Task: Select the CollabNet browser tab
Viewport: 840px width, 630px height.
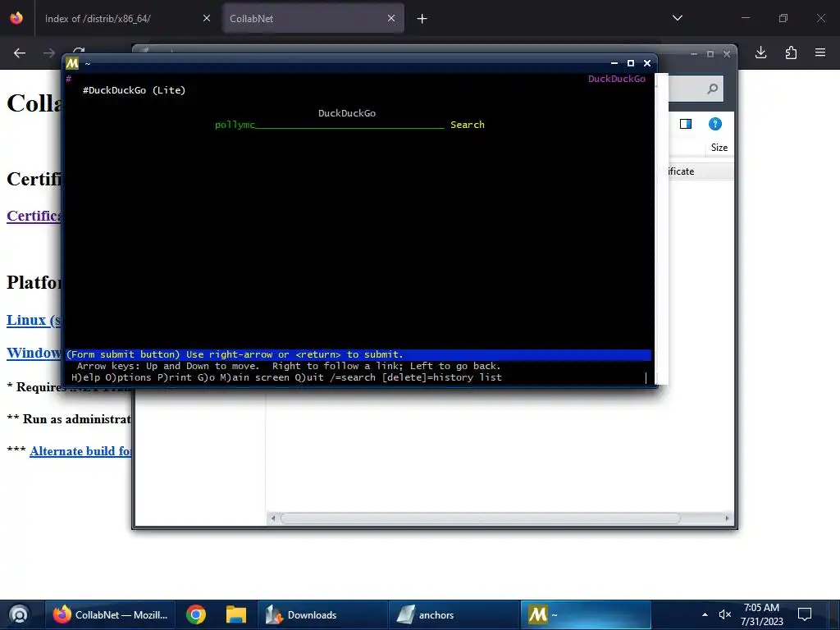Action: [x=314, y=18]
